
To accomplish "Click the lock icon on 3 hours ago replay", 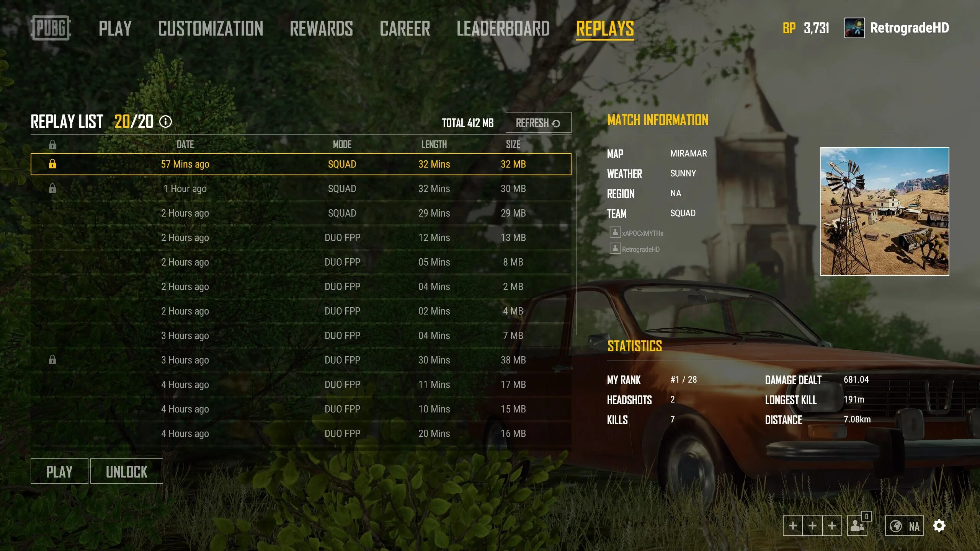I will (52, 359).
